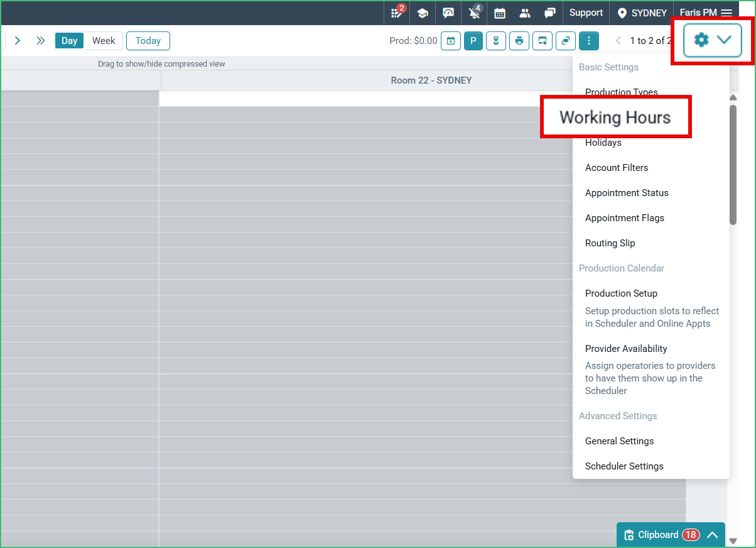Open the three-dot more options button
This screenshot has width=756, height=548.
pos(588,41)
